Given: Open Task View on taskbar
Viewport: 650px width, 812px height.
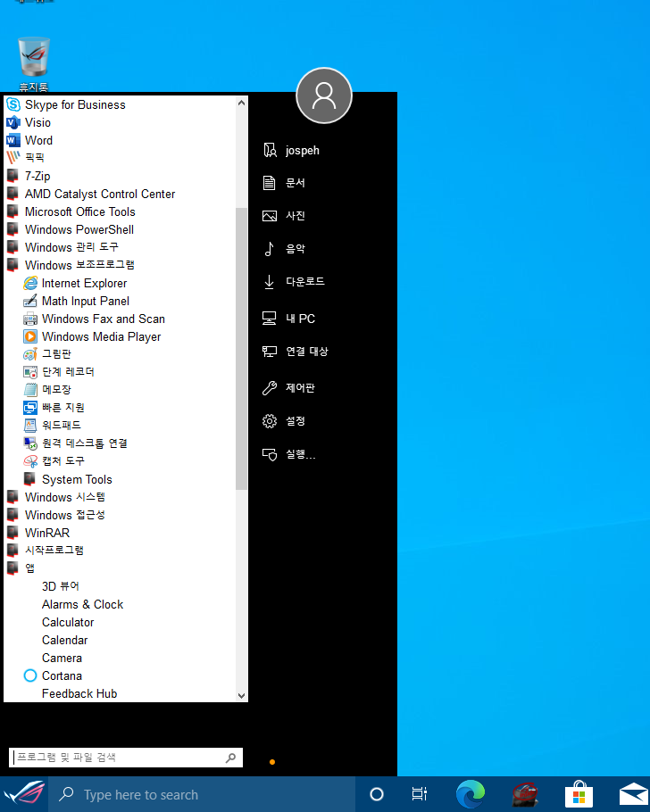Looking at the screenshot, I should coord(420,794).
